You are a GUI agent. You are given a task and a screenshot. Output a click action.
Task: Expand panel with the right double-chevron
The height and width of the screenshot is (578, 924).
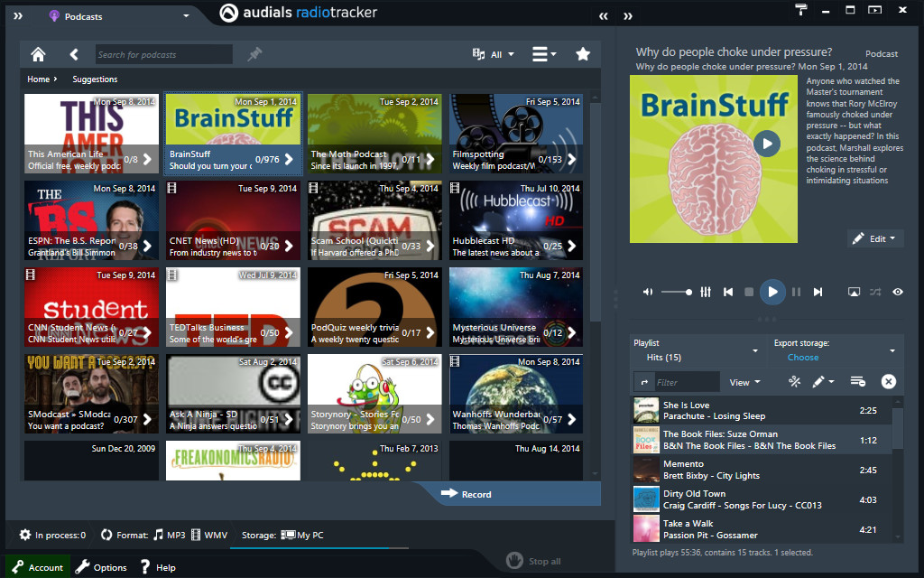click(x=628, y=16)
